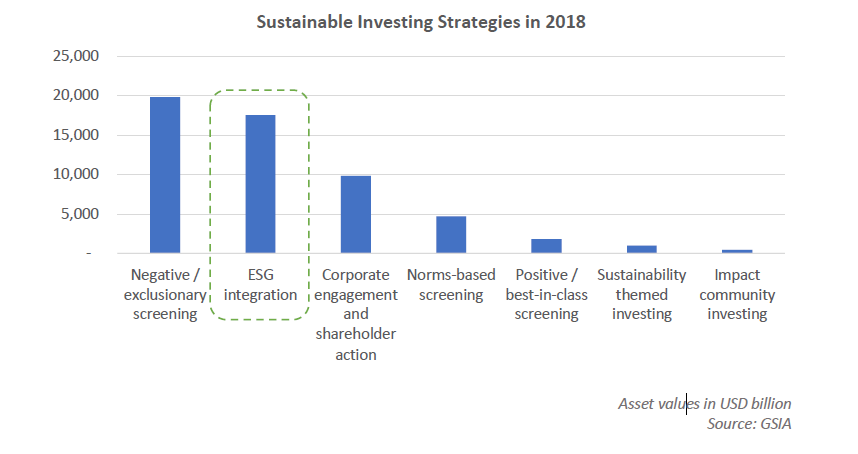
Task: Click the 'Corporate engagement and shareholder action' label
Action: 356,314
